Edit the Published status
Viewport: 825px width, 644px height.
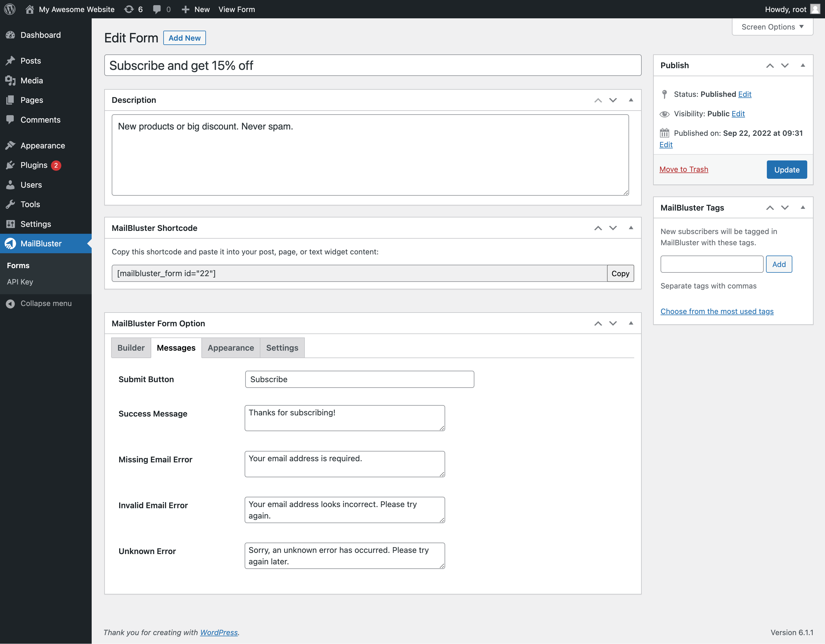point(745,94)
